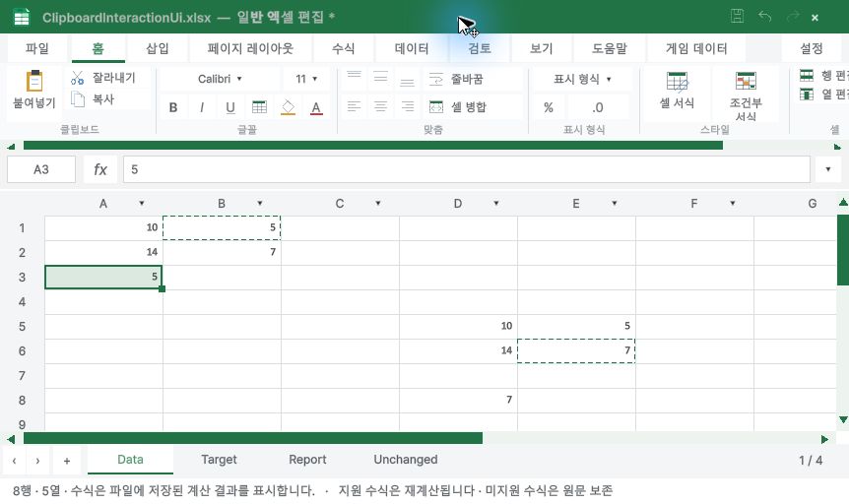Pick the font color A
Viewport: 849px width, 504px height.
tap(316, 107)
